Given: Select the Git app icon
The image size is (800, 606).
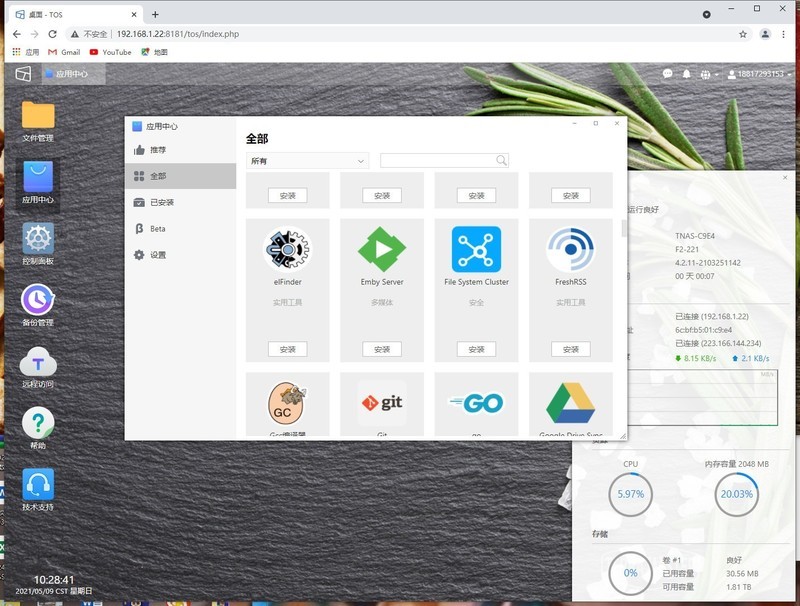Looking at the screenshot, I should [x=382, y=403].
